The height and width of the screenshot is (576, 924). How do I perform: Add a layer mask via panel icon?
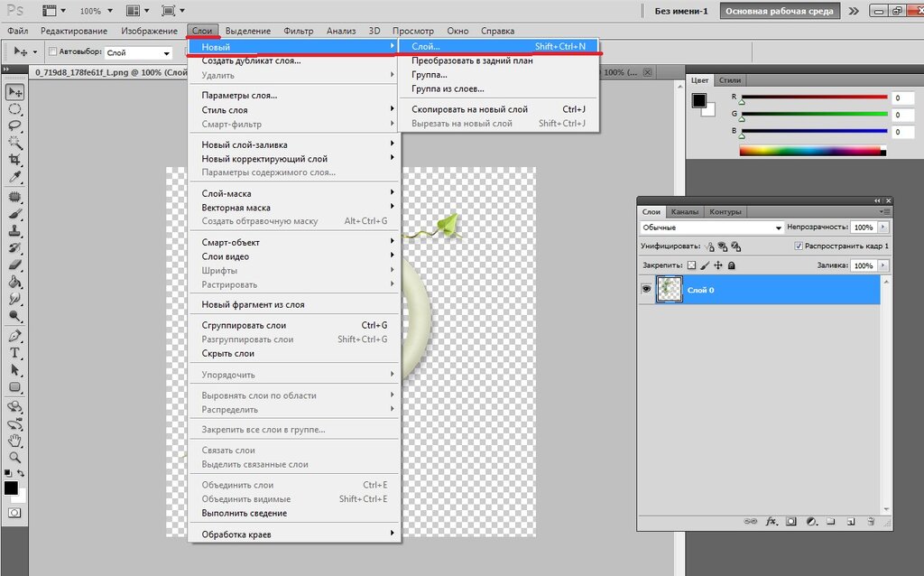point(791,521)
